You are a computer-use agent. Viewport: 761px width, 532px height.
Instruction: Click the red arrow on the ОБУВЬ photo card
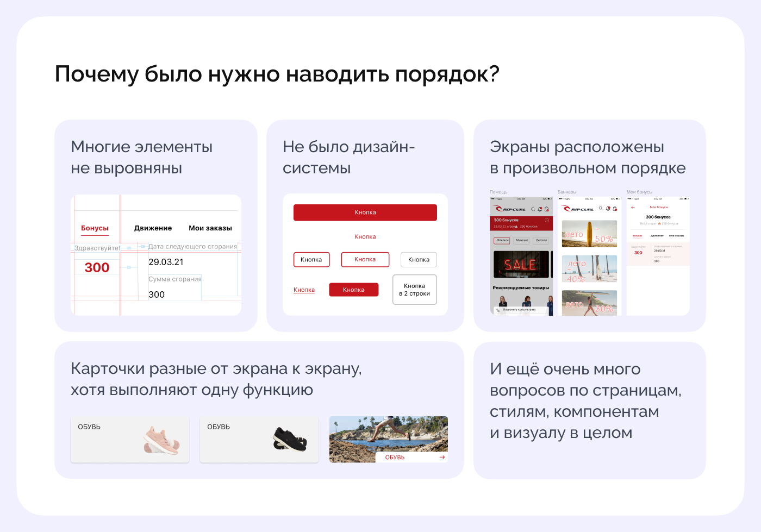pos(442,457)
